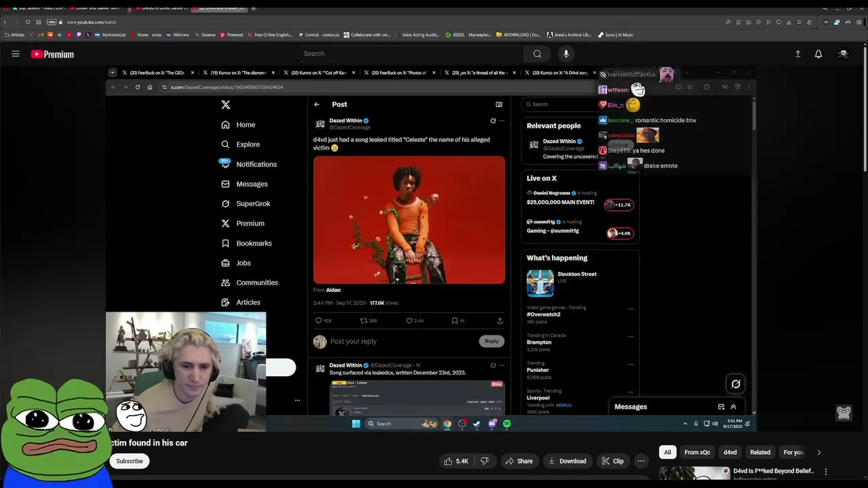Open the post's three-dot more menu
The width and height of the screenshot is (868, 488).
(502, 121)
